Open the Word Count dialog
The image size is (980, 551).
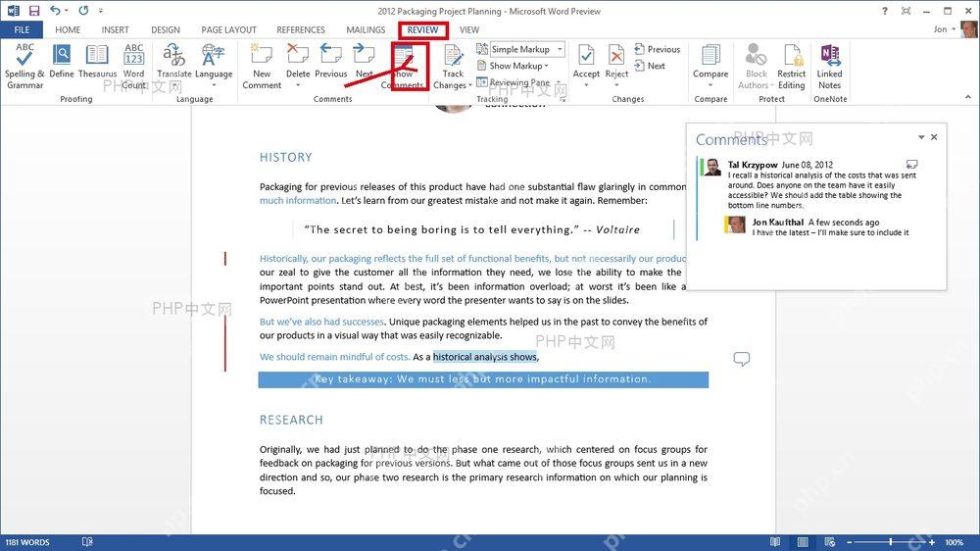tap(133, 67)
